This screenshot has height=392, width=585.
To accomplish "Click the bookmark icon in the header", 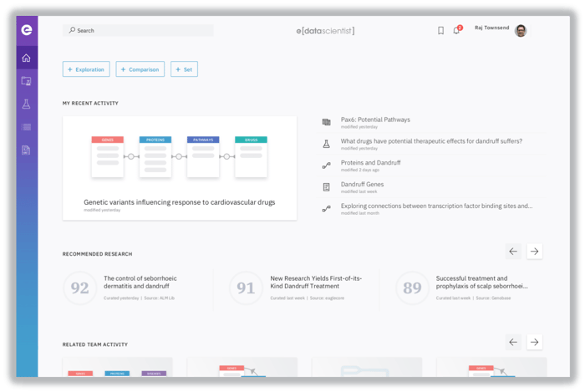I will (440, 31).
